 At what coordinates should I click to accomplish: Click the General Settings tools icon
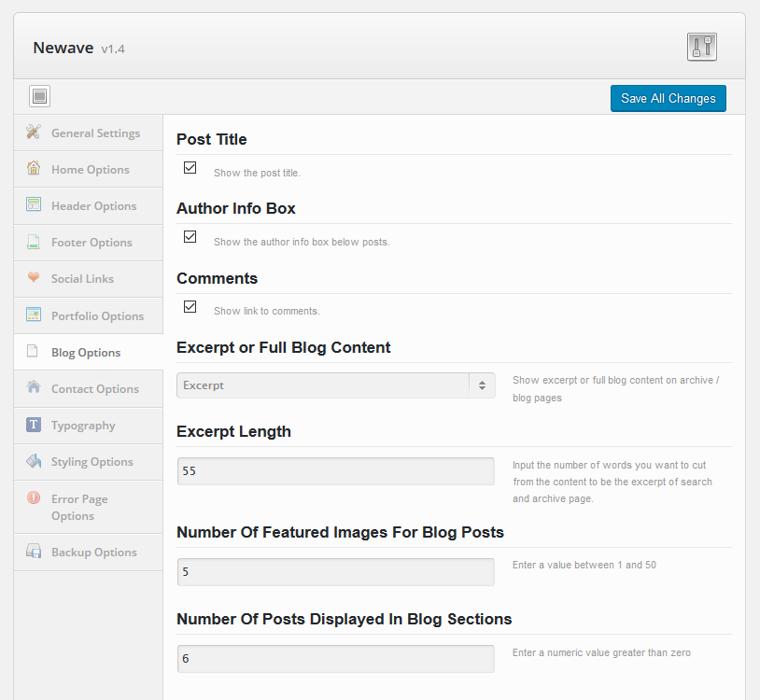click(34, 132)
